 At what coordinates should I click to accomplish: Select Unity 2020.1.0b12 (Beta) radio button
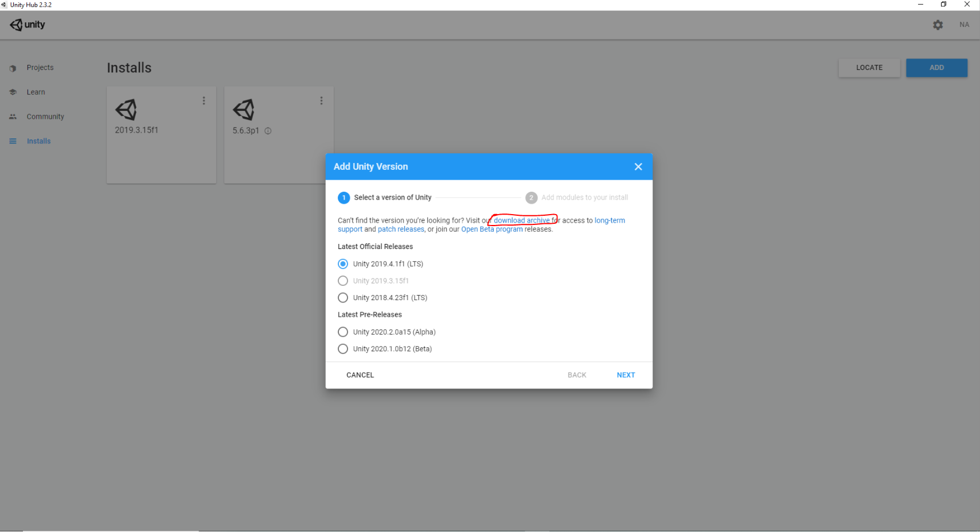click(343, 349)
